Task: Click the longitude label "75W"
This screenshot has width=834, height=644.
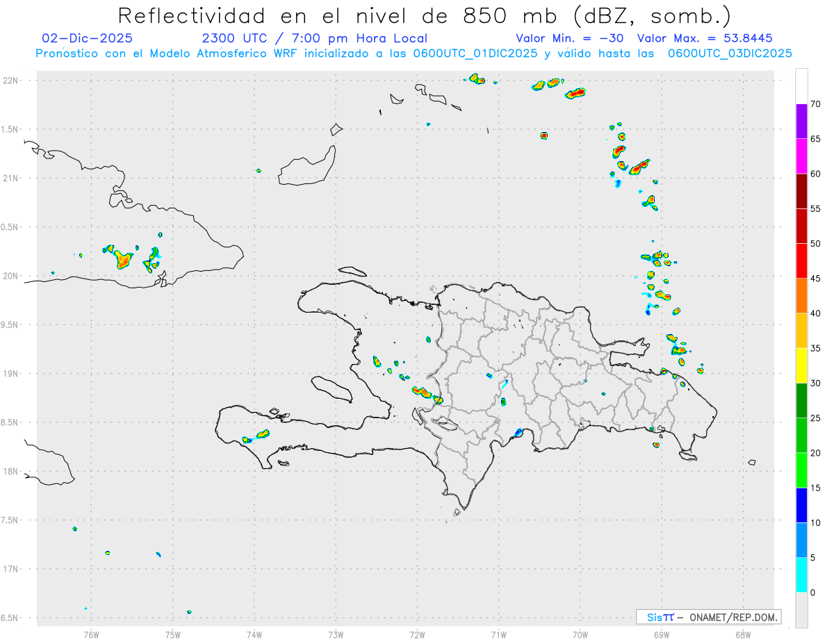Action: pos(172,634)
